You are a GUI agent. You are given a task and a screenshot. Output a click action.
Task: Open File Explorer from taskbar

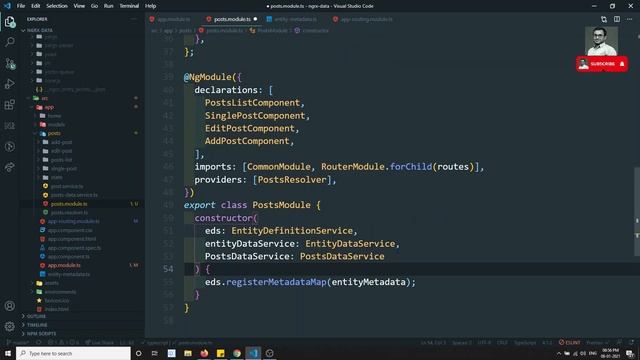click(x=188, y=353)
